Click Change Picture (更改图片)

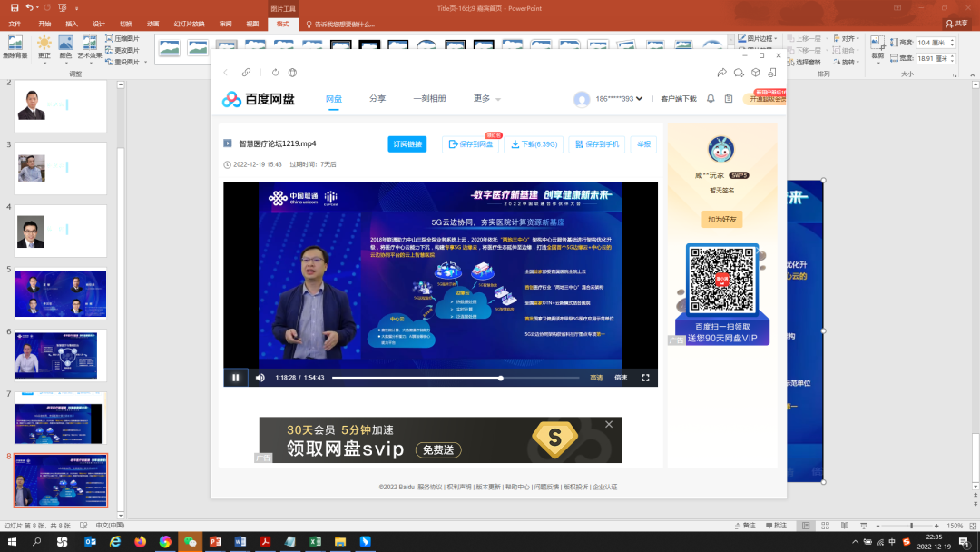[x=122, y=50]
